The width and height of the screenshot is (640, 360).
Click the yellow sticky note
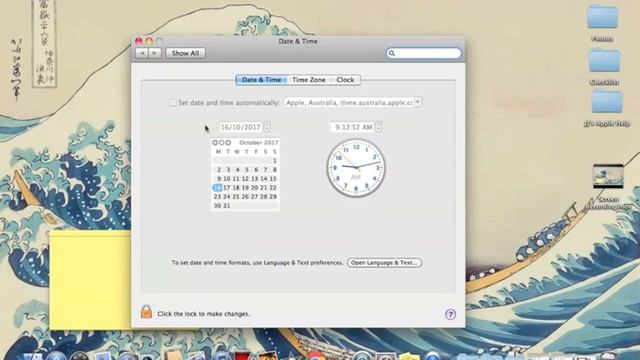pos(90,280)
